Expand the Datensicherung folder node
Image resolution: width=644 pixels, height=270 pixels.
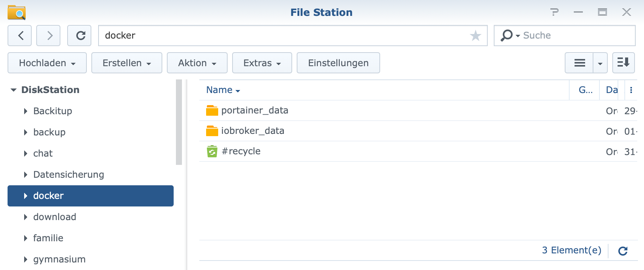click(26, 175)
